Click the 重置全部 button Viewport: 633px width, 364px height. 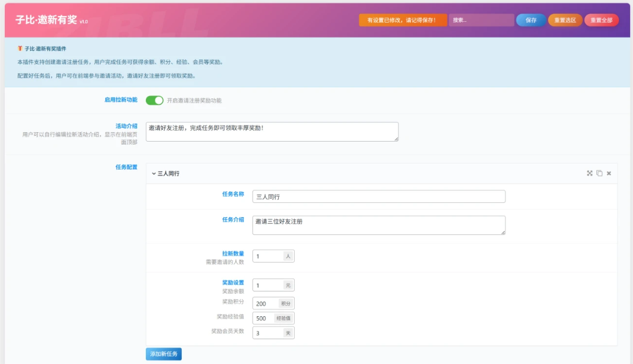[601, 20]
